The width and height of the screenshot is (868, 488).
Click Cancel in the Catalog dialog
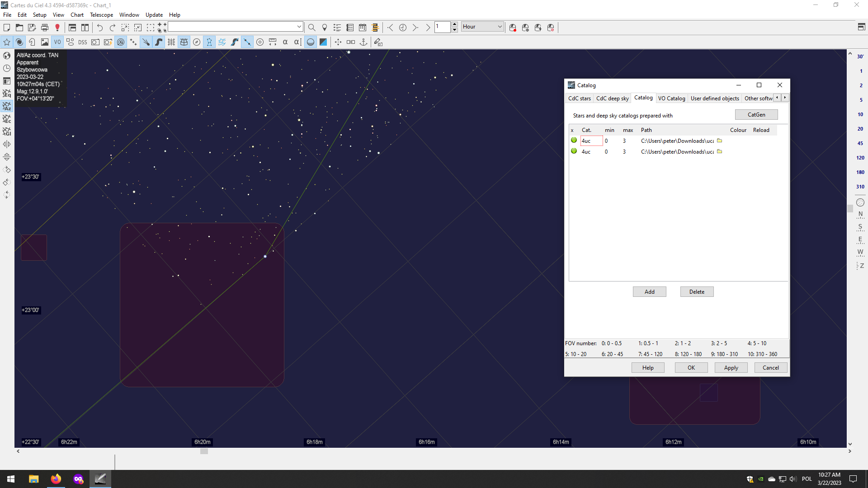770,368
